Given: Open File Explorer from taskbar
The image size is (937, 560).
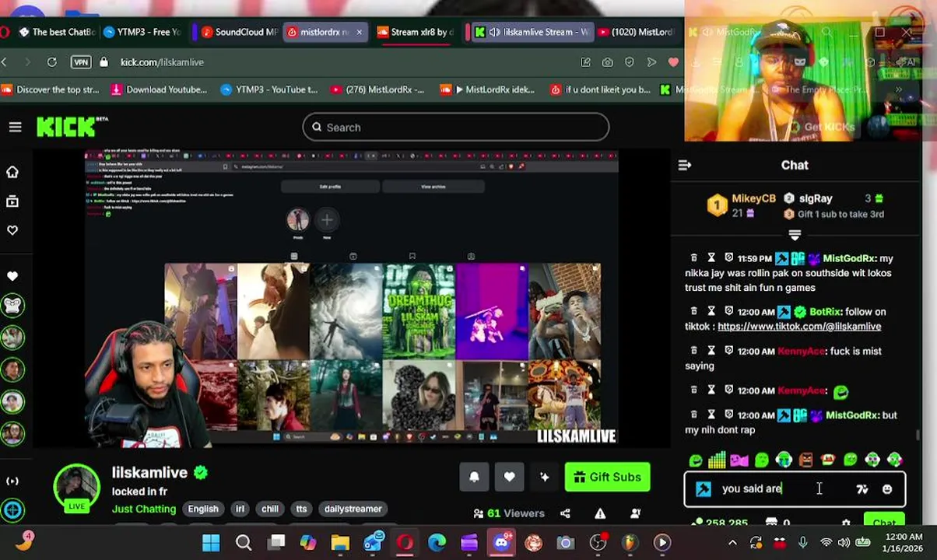Looking at the screenshot, I should 340,542.
